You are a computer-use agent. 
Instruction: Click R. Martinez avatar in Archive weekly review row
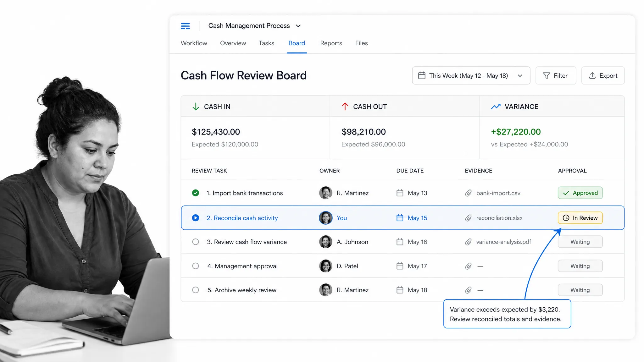[x=326, y=290]
